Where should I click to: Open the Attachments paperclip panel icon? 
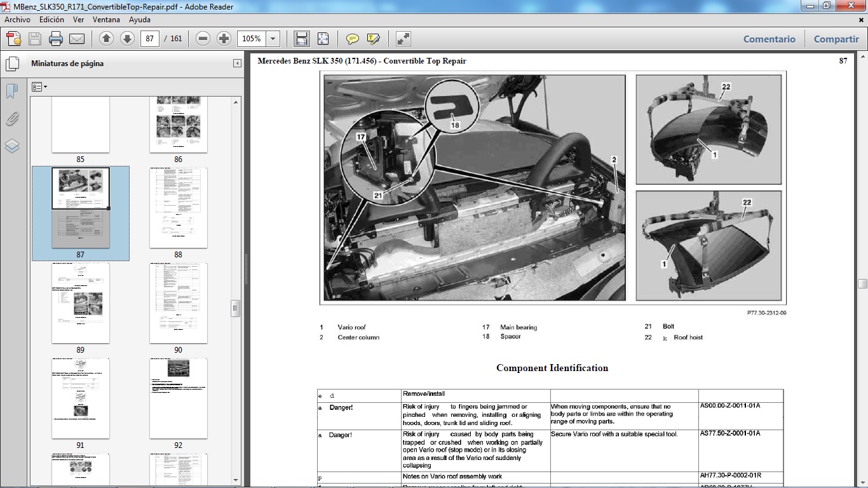point(11,118)
